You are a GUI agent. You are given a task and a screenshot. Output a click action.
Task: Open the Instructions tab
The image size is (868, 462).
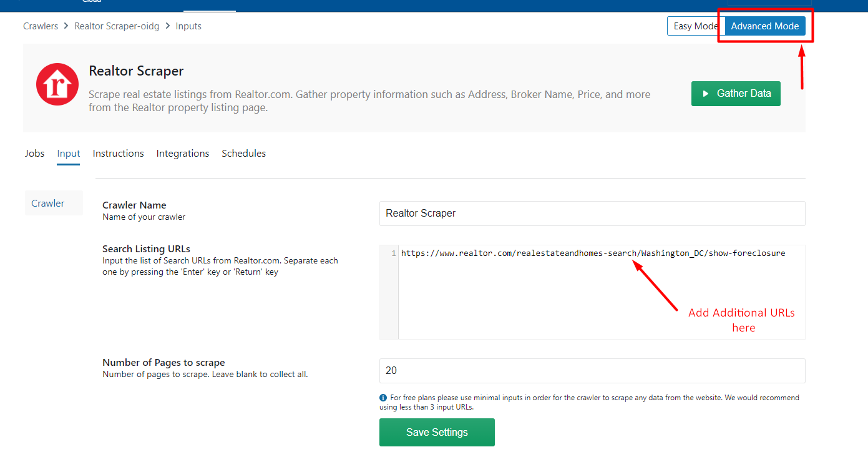tap(119, 154)
